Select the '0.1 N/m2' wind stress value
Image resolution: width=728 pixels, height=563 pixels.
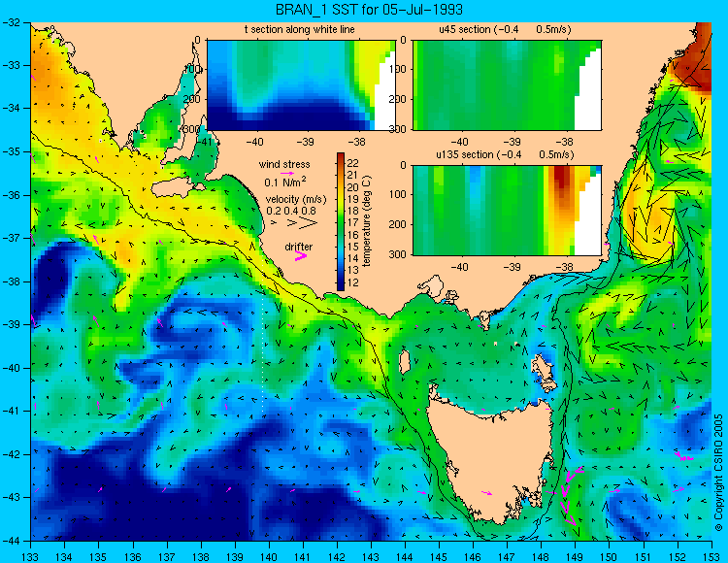tap(285, 182)
